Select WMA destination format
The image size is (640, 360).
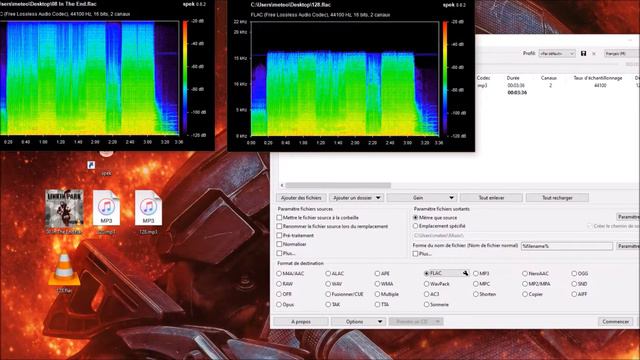click(x=377, y=284)
